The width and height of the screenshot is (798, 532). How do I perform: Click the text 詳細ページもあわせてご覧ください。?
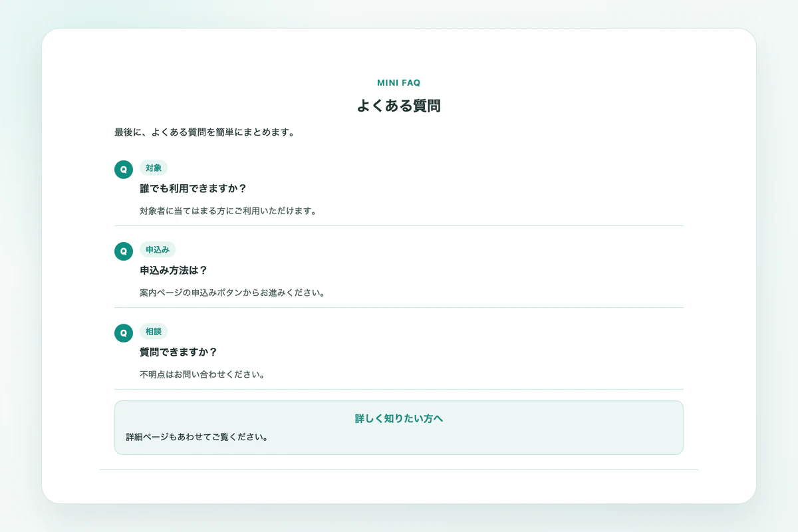tap(198, 438)
